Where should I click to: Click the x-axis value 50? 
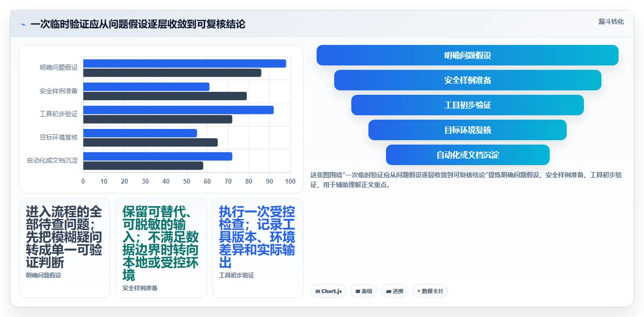point(187,182)
